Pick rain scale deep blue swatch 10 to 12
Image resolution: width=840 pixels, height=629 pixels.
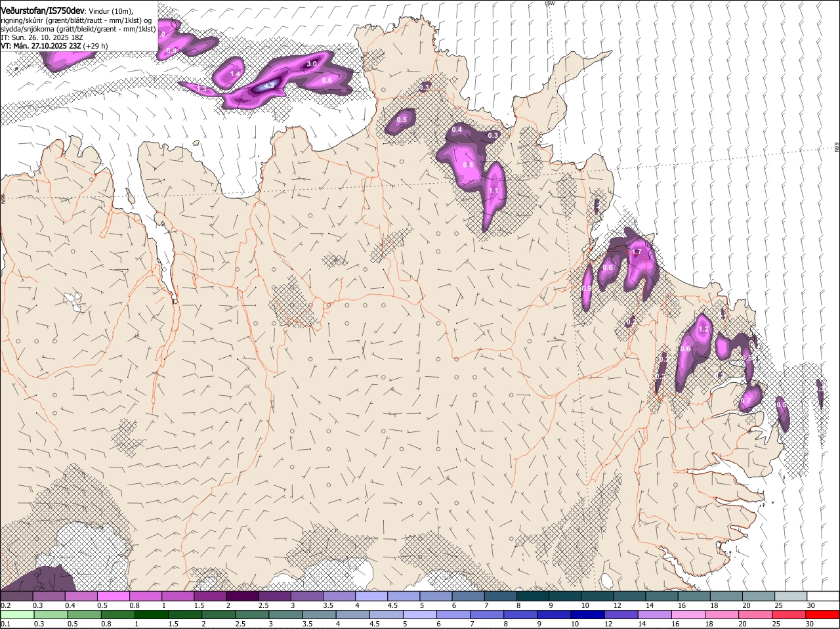(x=587, y=615)
